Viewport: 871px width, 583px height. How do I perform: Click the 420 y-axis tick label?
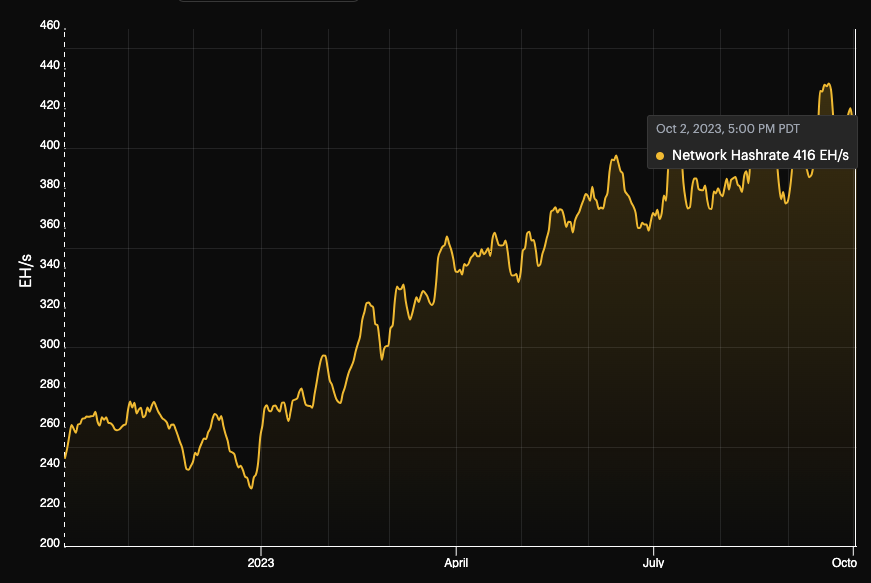[x=49, y=105]
